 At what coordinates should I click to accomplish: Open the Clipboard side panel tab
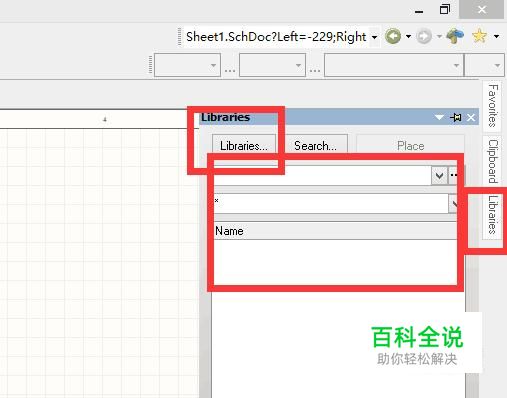coord(492,161)
